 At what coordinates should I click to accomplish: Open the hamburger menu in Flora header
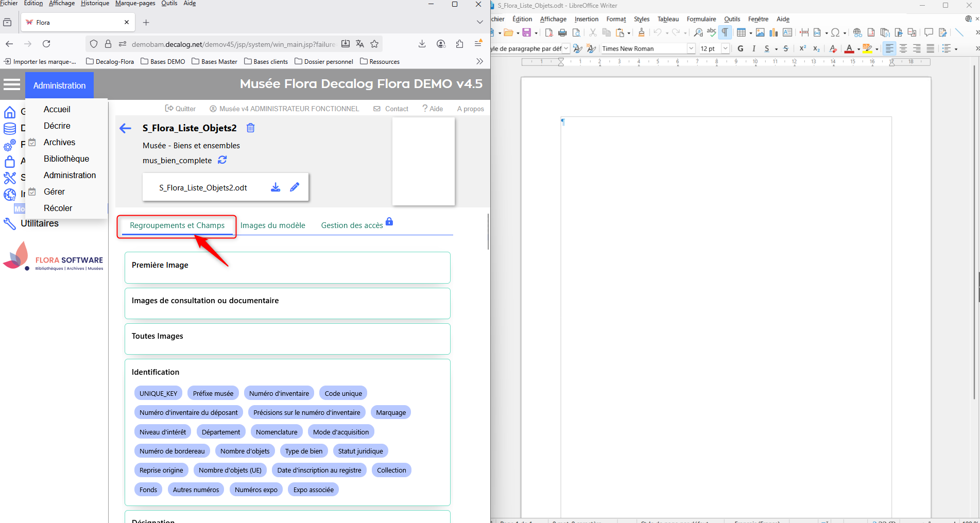[x=12, y=84]
